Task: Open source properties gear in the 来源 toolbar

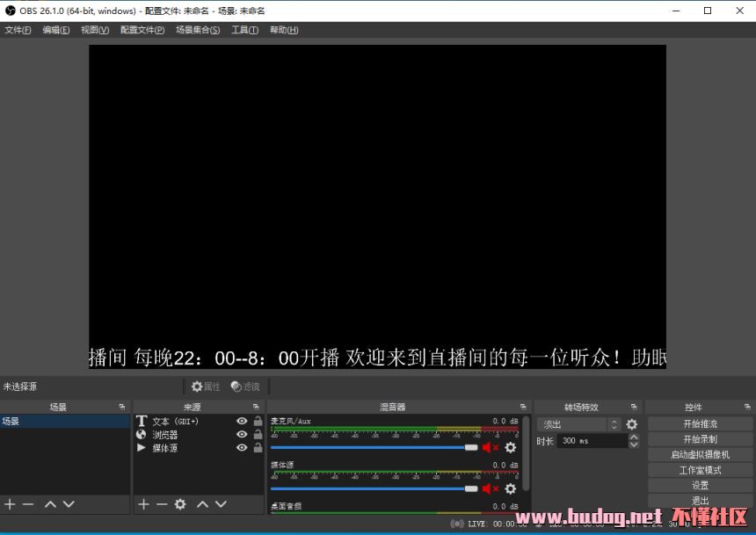Action: pyautogui.click(x=180, y=504)
